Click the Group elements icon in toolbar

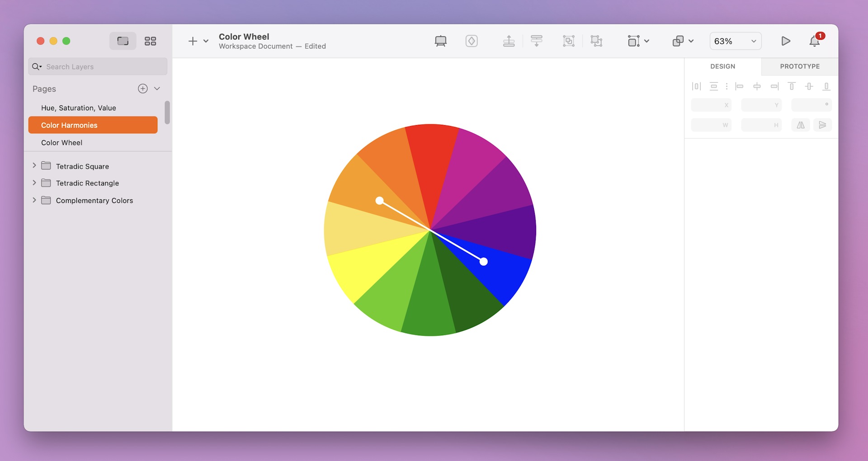click(568, 41)
